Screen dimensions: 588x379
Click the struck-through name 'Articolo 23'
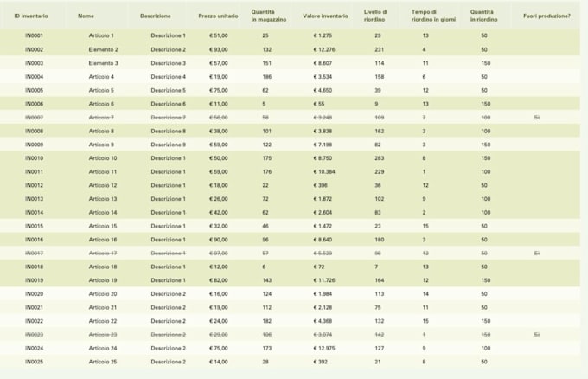pyautogui.click(x=103, y=335)
